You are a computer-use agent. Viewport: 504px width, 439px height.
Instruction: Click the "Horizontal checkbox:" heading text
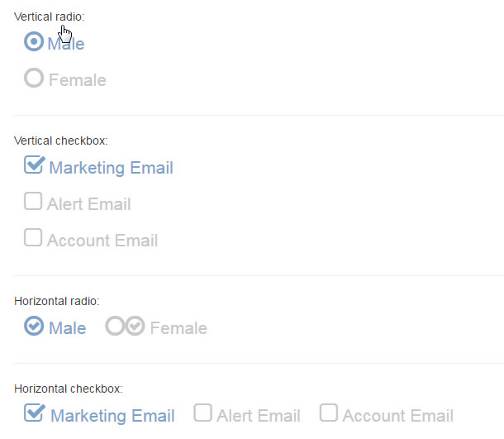(x=68, y=389)
